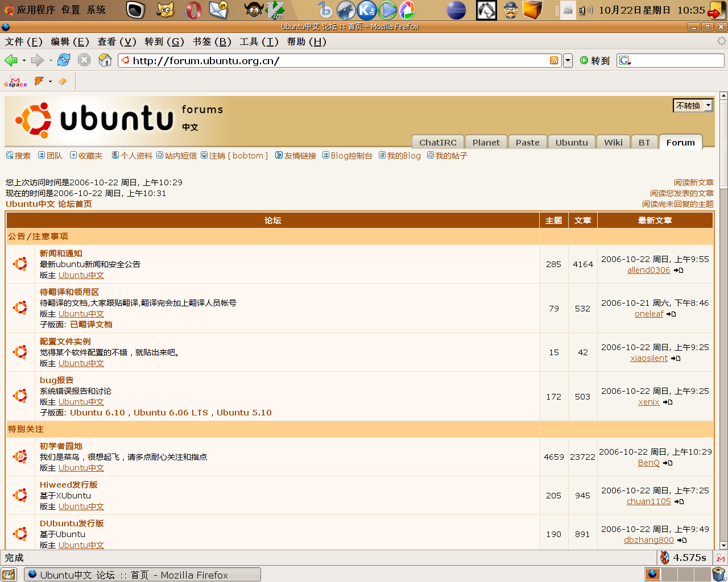Viewport: 728px width, 582px height.
Task: Open Eclipse from the top panel
Action: coord(456,10)
